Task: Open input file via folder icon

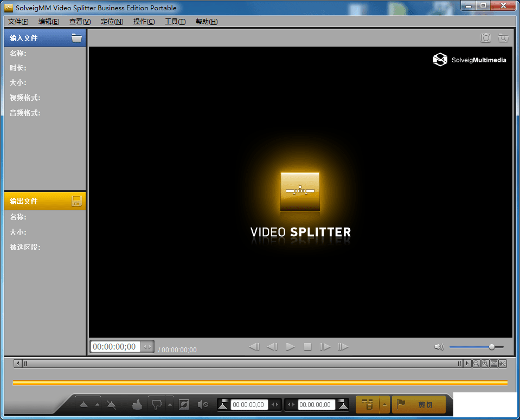Action: coord(76,38)
